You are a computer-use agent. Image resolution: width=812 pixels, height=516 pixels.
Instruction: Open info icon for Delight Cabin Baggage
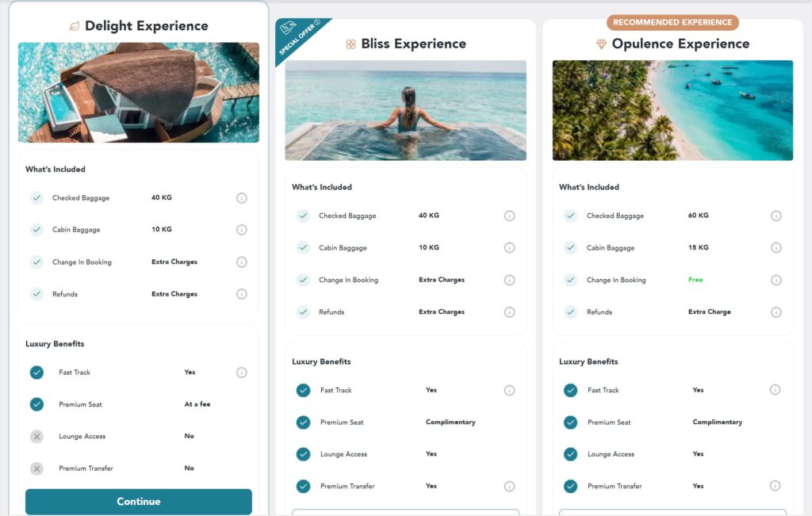(241, 230)
